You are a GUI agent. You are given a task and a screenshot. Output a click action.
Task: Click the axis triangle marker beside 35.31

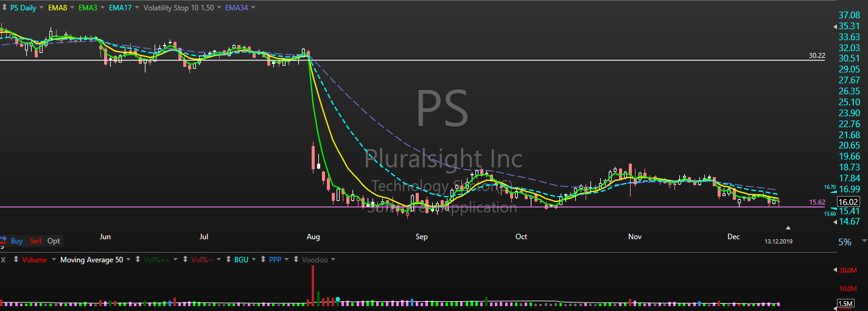(x=835, y=26)
